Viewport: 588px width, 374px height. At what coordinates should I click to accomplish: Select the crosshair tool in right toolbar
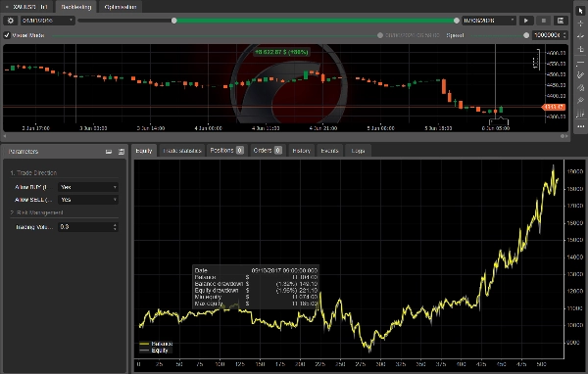[581, 23]
